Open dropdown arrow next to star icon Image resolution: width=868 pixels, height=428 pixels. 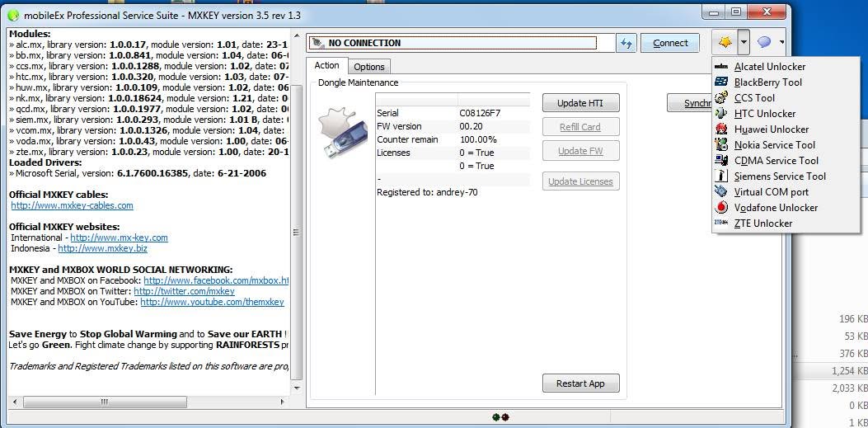coord(744,43)
